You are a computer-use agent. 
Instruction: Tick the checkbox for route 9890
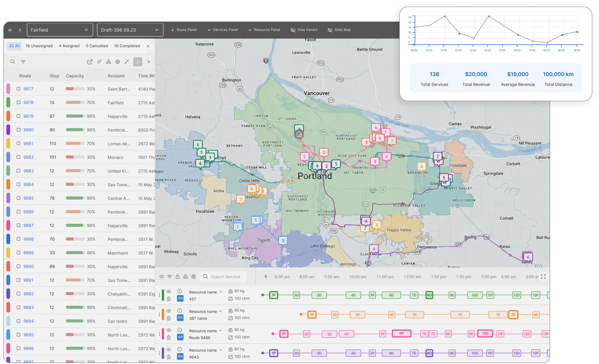click(19, 266)
